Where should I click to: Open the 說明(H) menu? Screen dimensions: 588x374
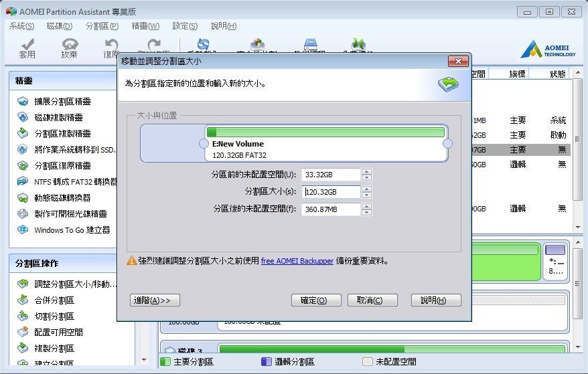click(224, 26)
